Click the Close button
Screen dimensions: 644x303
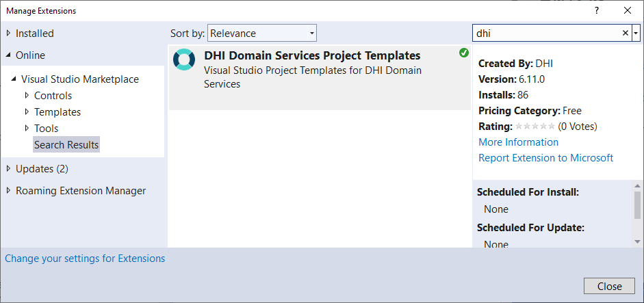point(610,286)
